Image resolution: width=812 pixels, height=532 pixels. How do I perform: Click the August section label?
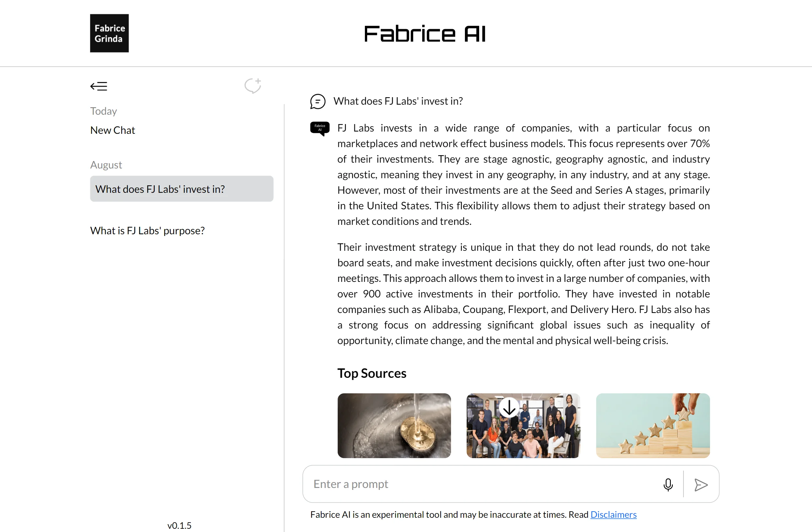[106, 165]
